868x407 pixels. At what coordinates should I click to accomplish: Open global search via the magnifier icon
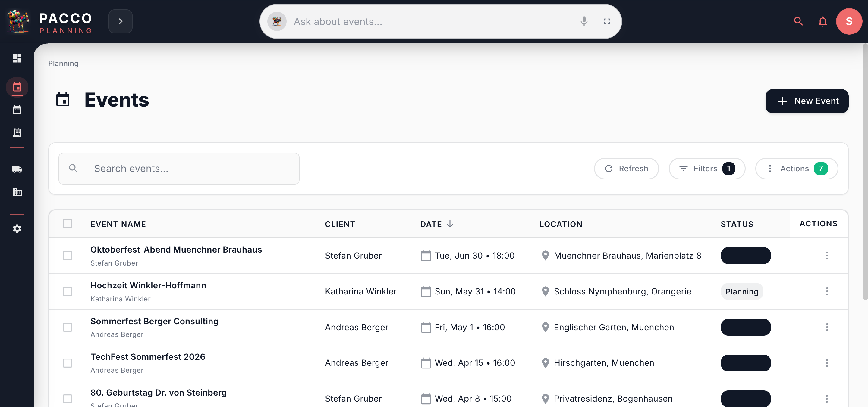click(798, 22)
